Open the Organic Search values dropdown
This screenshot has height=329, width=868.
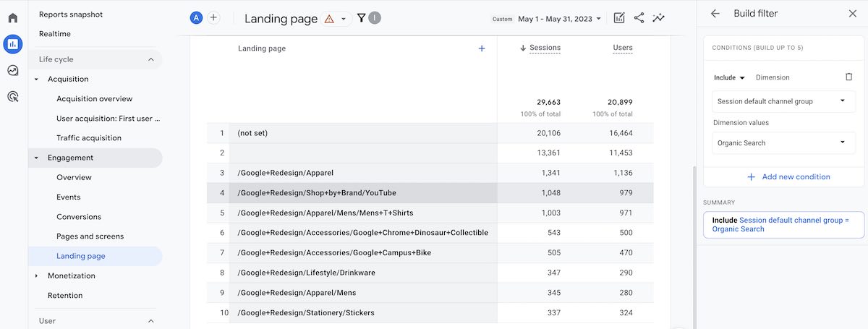point(783,143)
